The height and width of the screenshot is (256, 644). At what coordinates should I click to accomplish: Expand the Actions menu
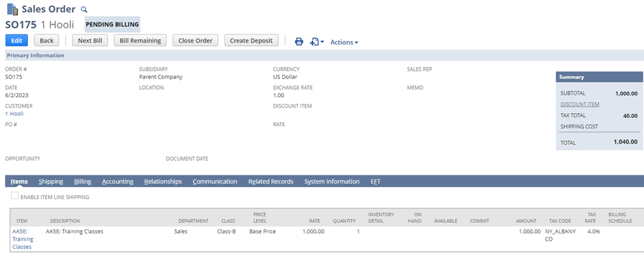coord(344,42)
